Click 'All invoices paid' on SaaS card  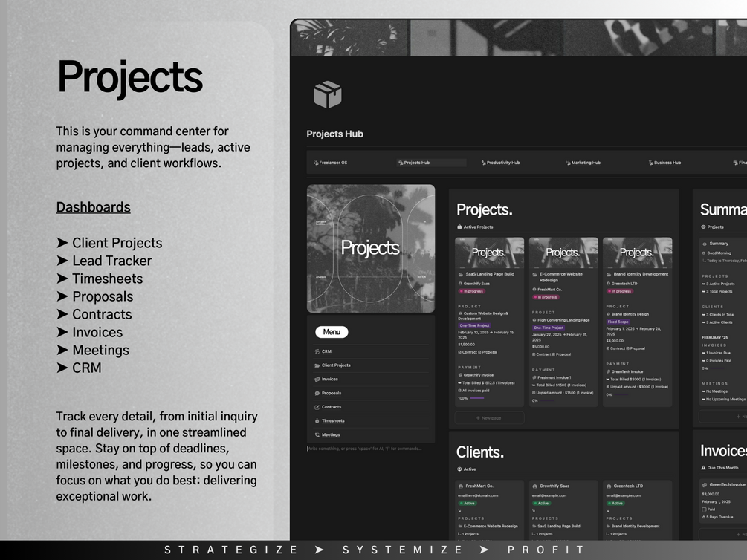(x=476, y=391)
